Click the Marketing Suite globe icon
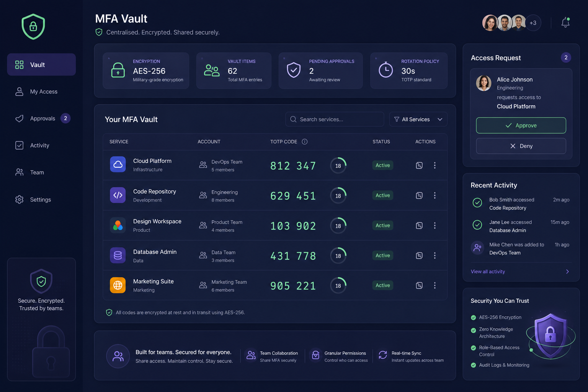 click(x=118, y=285)
